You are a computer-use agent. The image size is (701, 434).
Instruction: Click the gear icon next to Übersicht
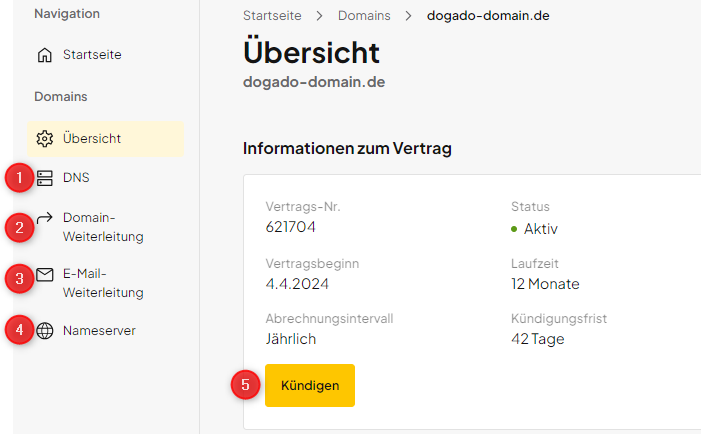(x=44, y=139)
